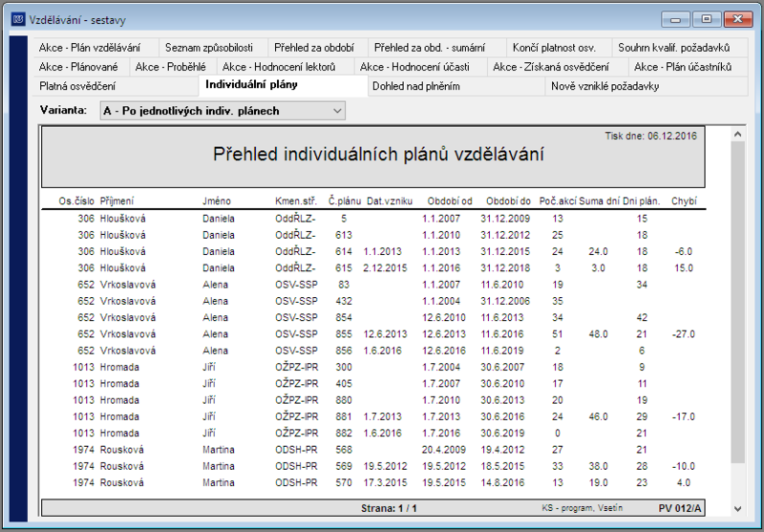This screenshot has width=764, height=532.
Task: Click the value 4.0 in plan 570 row
Action: click(684, 483)
